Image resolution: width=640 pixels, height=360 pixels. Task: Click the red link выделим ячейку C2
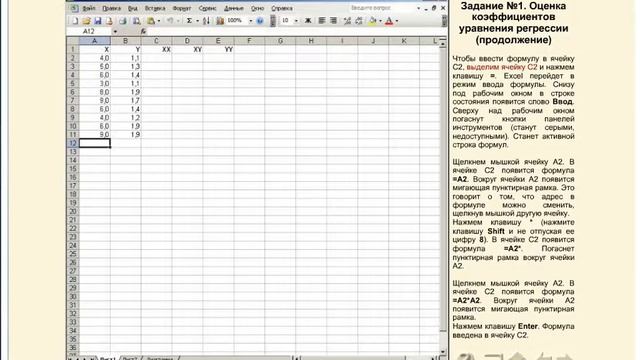click(x=502, y=67)
